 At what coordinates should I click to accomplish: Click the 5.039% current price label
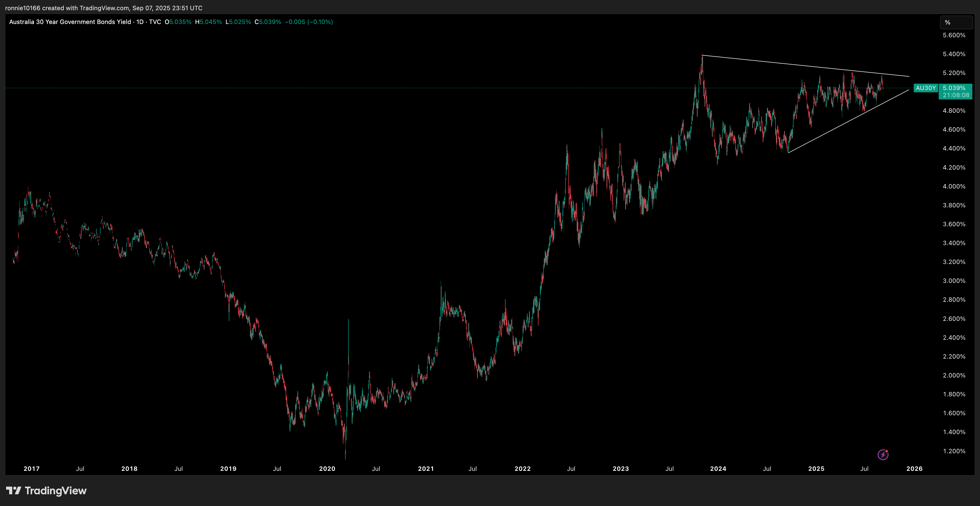[954, 88]
